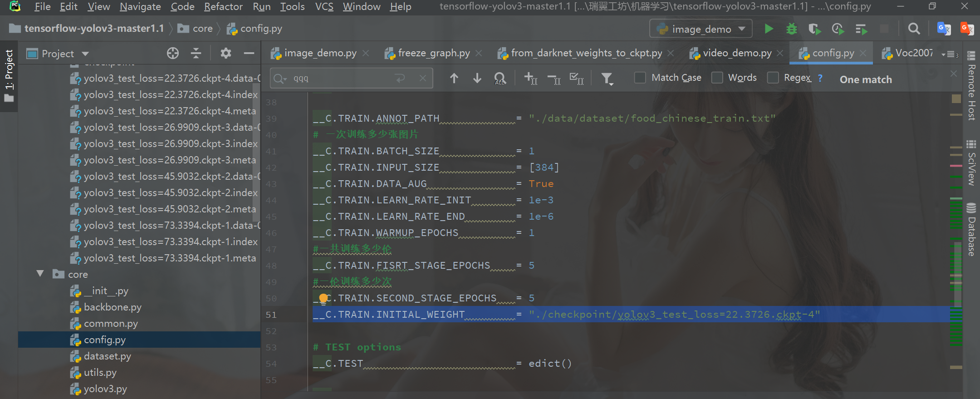Toggle the Match Case checkbox

tap(640, 78)
